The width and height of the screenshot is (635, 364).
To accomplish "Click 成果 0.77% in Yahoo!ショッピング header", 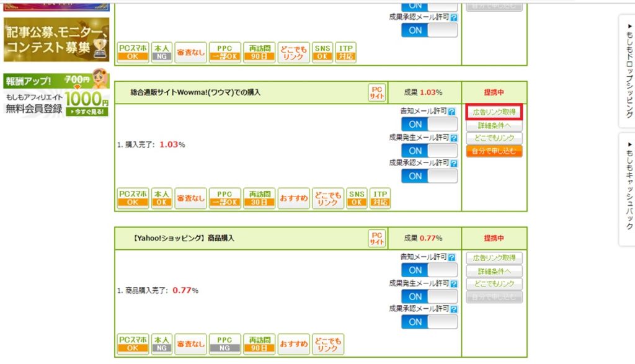I will tap(423, 238).
